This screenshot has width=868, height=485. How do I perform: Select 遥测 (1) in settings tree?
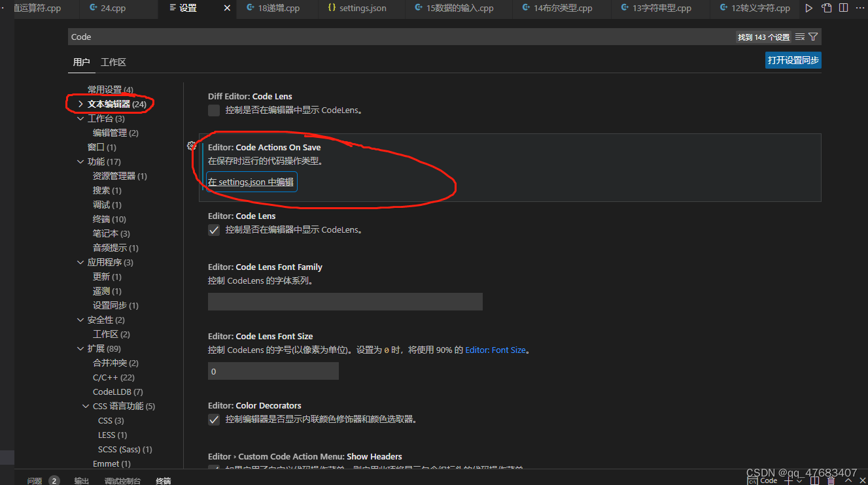tap(107, 291)
